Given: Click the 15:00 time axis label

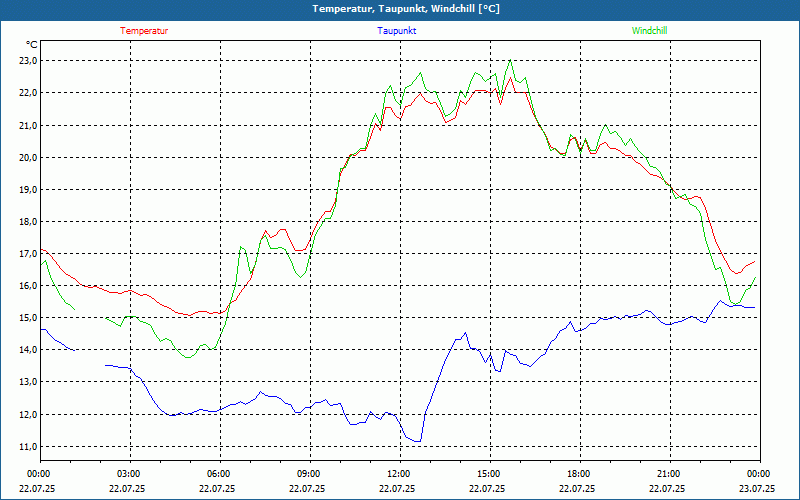Looking at the screenshot, I should pos(489,474).
